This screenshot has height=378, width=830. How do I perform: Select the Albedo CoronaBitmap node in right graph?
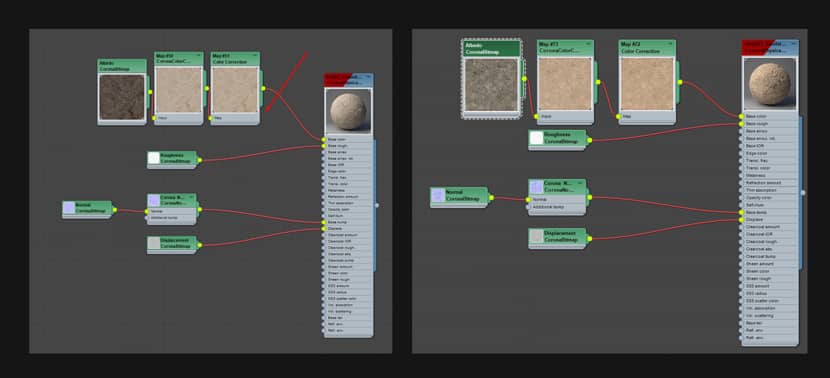[491, 78]
